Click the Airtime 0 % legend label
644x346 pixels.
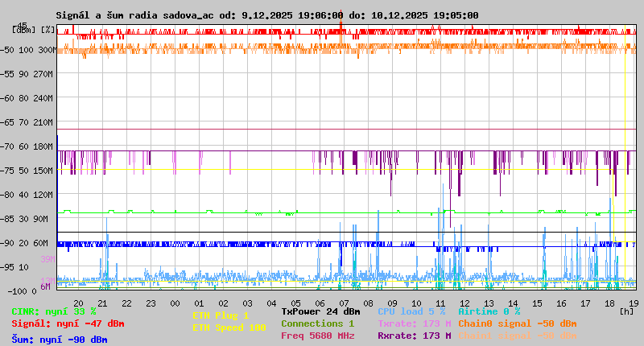pos(489,311)
